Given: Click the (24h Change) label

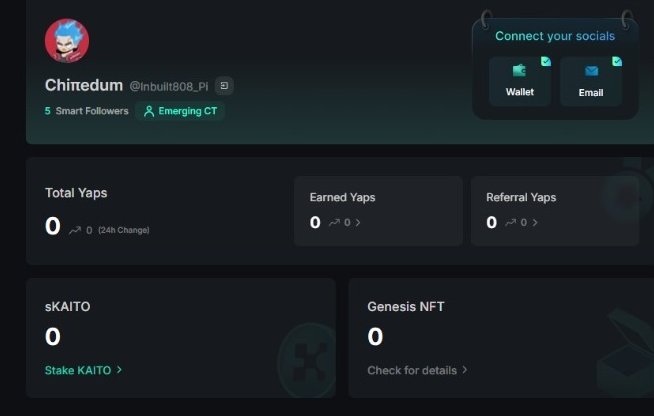Looking at the screenshot, I should coord(124,230).
